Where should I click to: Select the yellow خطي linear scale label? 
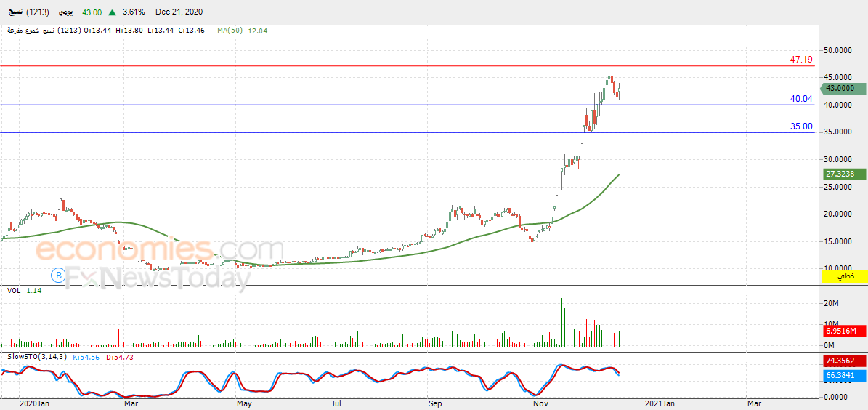pos(845,275)
